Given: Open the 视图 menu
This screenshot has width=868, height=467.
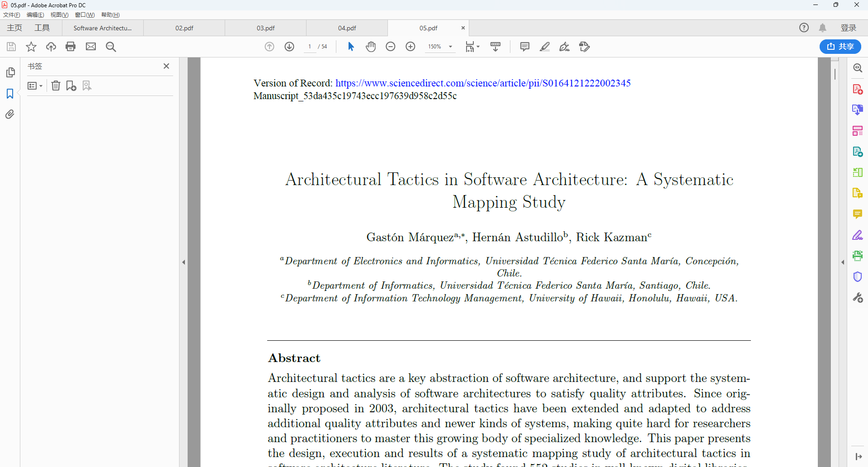Looking at the screenshot, I should pyautogui.click(x=59, y=15).
